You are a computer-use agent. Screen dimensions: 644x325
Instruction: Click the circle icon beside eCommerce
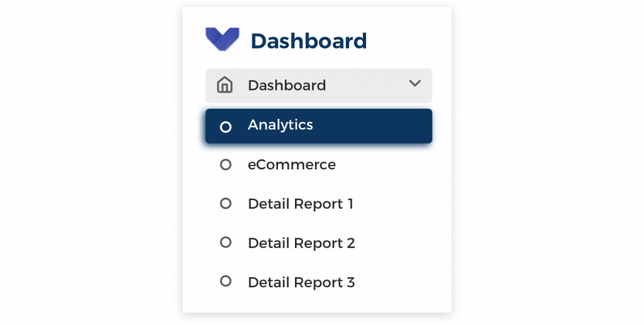[226, 164]
